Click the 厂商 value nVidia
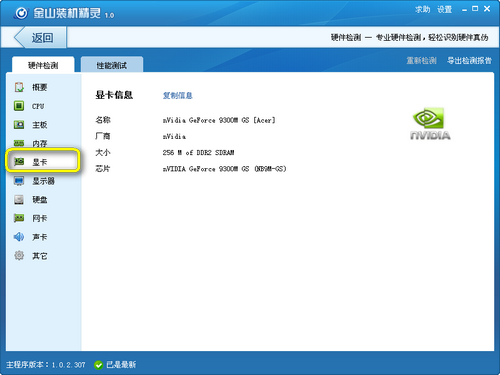Screen dimensions: 500x375 click(x=174, y=136)
